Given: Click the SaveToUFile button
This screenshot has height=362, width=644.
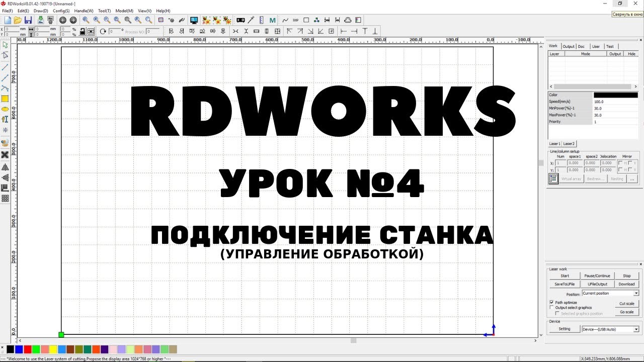Looking at the screenshot, I should 565,284.
